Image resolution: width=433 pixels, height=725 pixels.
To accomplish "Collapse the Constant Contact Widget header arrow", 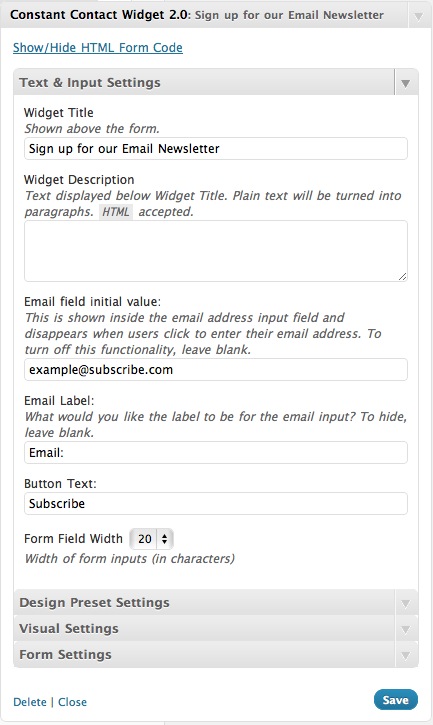I will [x=419, y=17].
